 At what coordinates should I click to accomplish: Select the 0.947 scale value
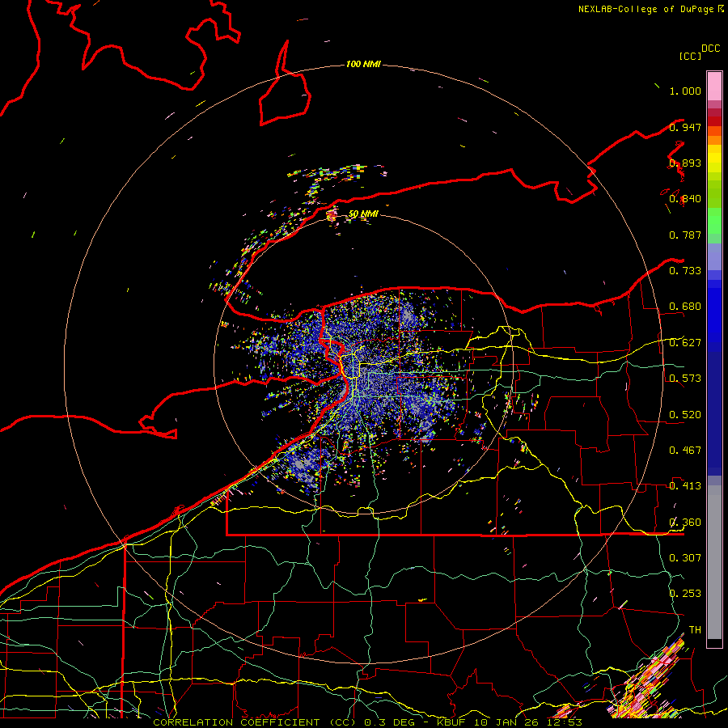(685, 127)
